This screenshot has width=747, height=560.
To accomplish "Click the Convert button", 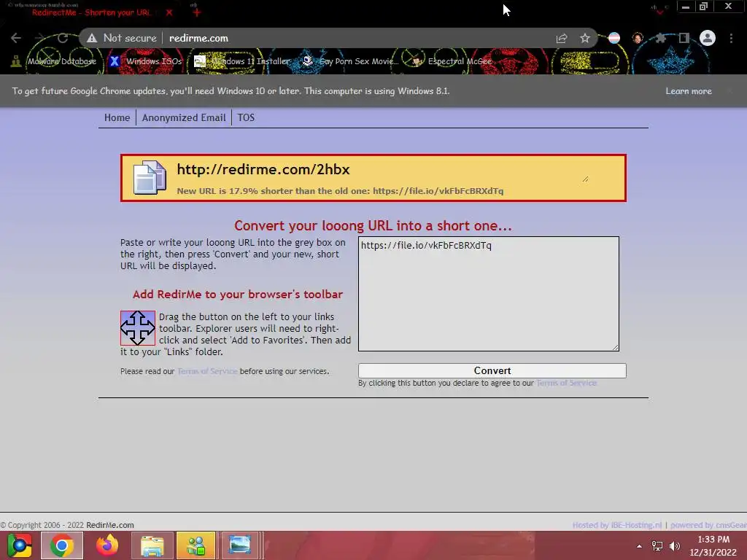I will coord(492,370).
